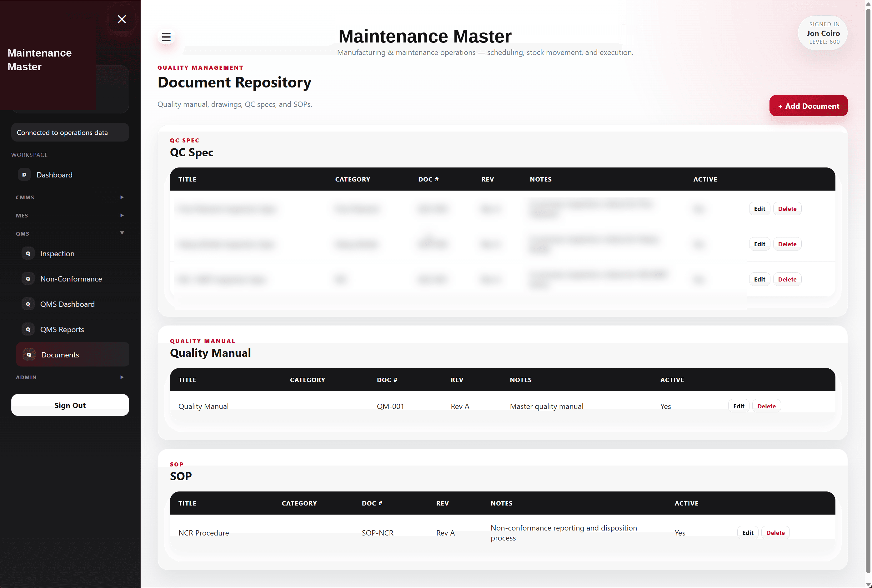Click Rev A in Quality Manual table
The width and height of the screenshot is (872, 588).
click(x=460, y=406)
